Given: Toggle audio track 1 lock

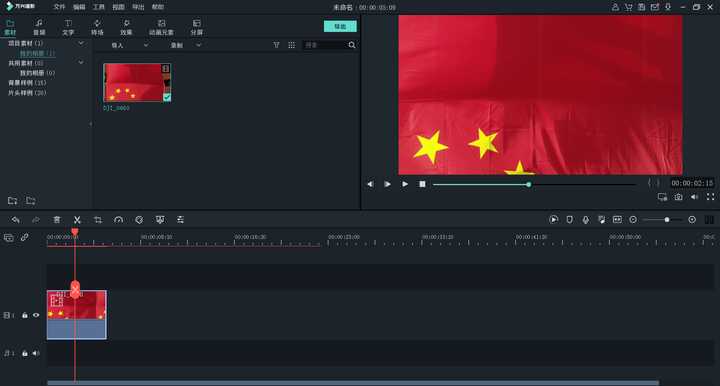Looking at the screenshot, I should click(25, 353).
